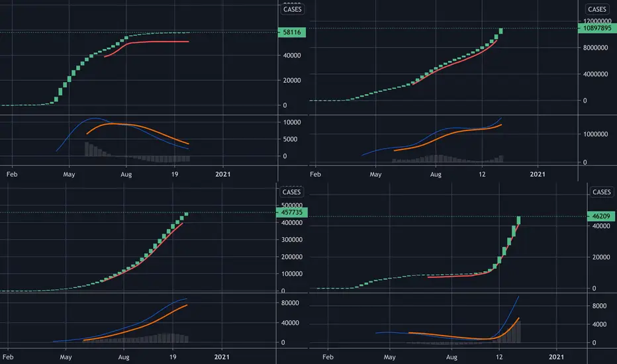617x364 pixels.
Task: Select the green 58116 price label
Action: coord(291,32)
